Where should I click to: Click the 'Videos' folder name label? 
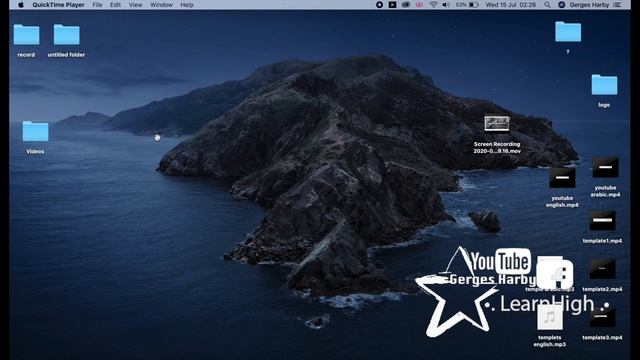35,151
